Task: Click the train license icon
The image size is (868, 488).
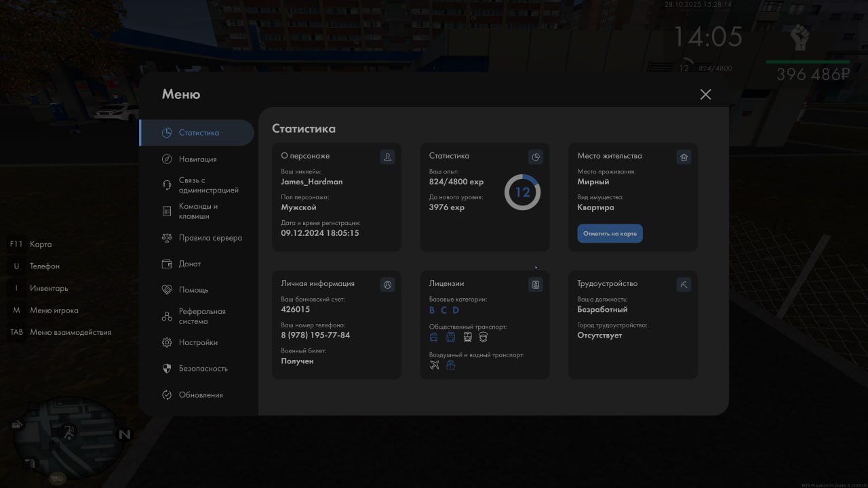Action: (467, 337)
